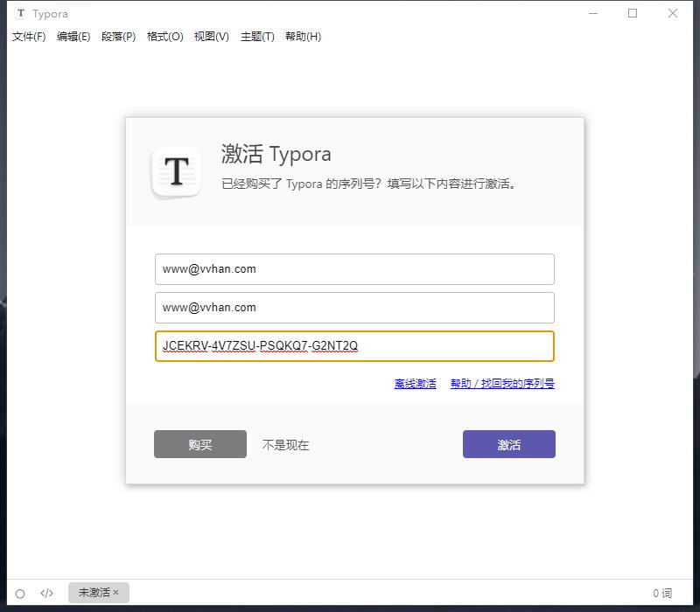Viewport: 700px width, 612px height.
Task: Click the gray 购买 button
Action: [x=200, y=444]
